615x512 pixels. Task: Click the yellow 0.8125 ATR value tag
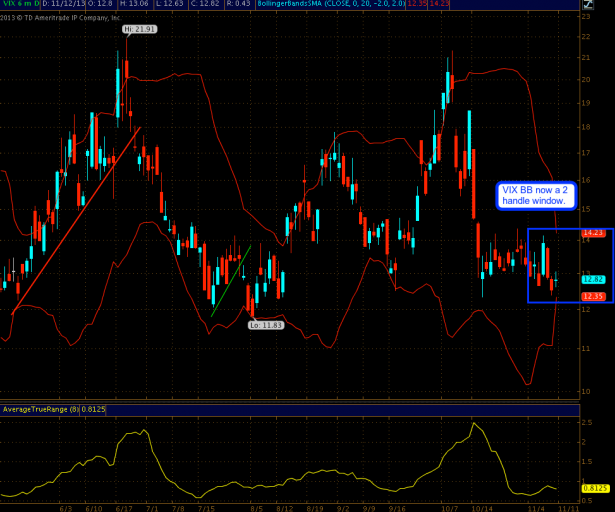click(x=592, y=487)
